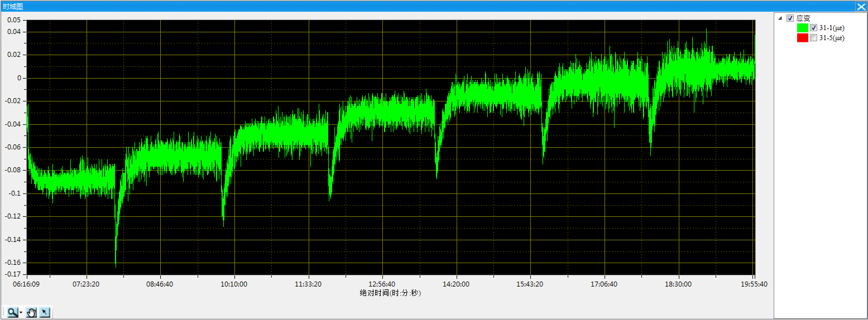Check the 31-5(με) channel checkbox

click(x=814, y=38)
